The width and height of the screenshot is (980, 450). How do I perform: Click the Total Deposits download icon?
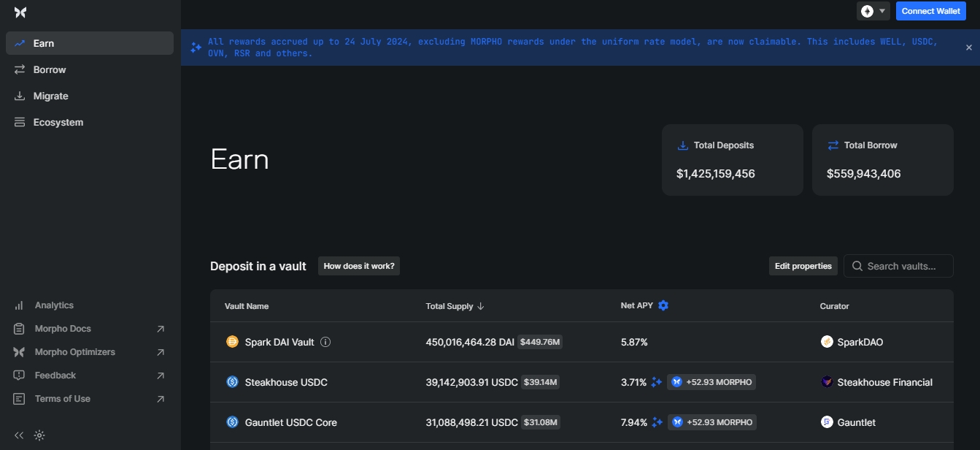tap(683, 145)
